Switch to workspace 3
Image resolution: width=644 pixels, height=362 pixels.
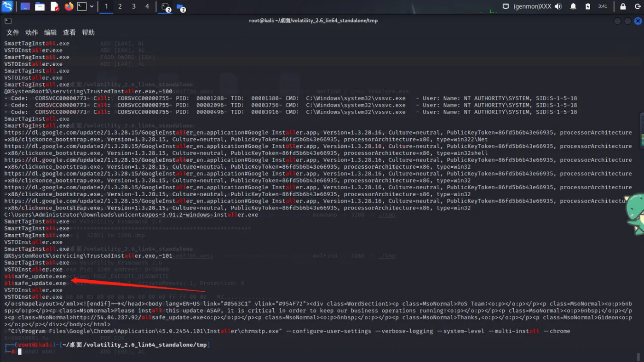click(134, 6)
